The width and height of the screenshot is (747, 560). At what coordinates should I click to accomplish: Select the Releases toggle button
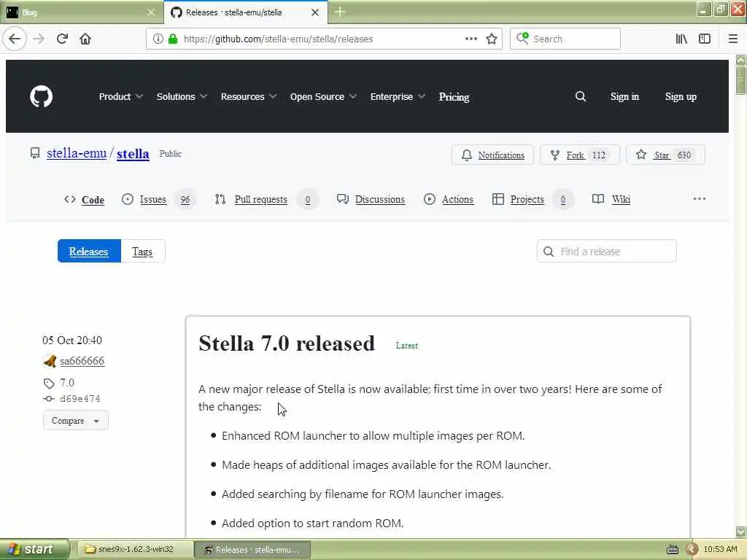pos(89,251)
